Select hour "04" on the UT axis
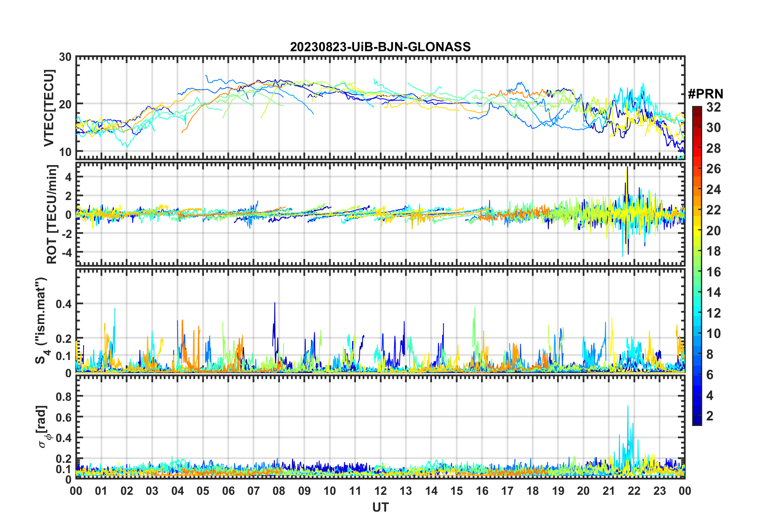761x532 pixels. (178, 491)
